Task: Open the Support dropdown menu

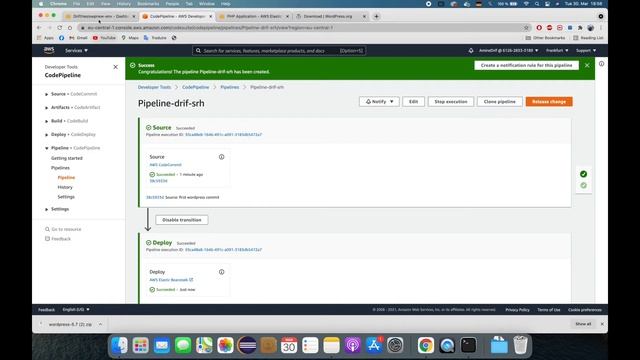Action: [586, 51]
